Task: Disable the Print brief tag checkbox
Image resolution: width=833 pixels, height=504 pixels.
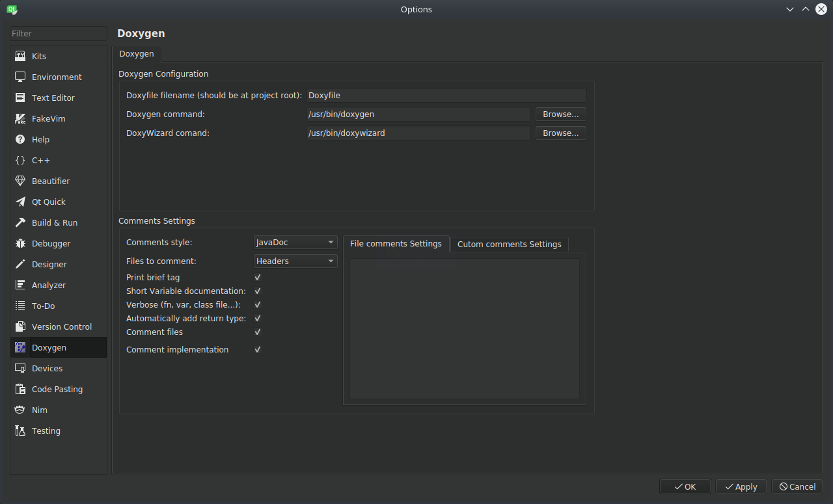Action: coord(258,278)
